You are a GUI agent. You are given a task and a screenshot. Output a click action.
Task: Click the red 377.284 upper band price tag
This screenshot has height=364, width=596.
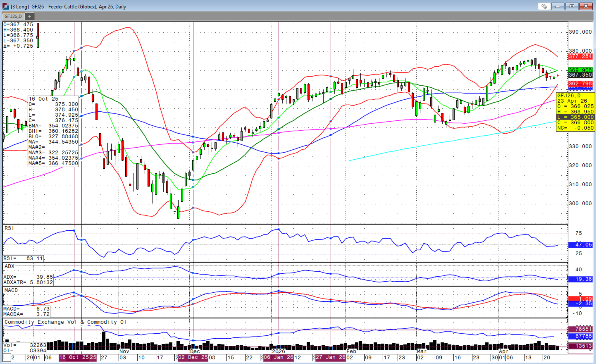click(x=580, y=56)
